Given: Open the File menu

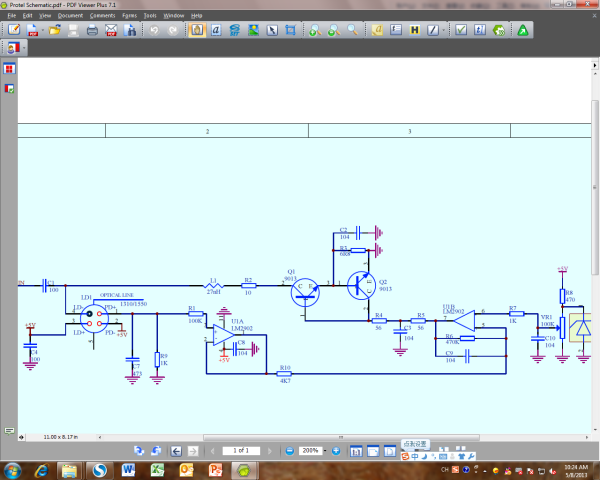Looking at the screenshot, I should [11, 17].
